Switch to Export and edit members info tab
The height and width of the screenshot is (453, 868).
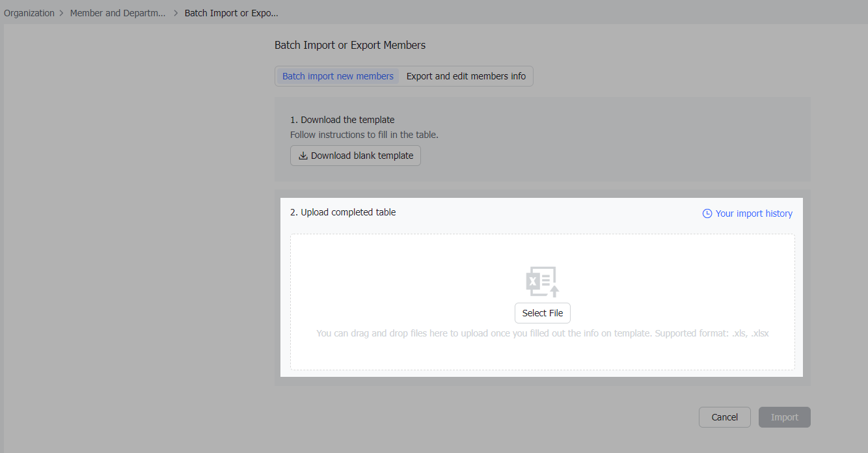pos(466,76)
